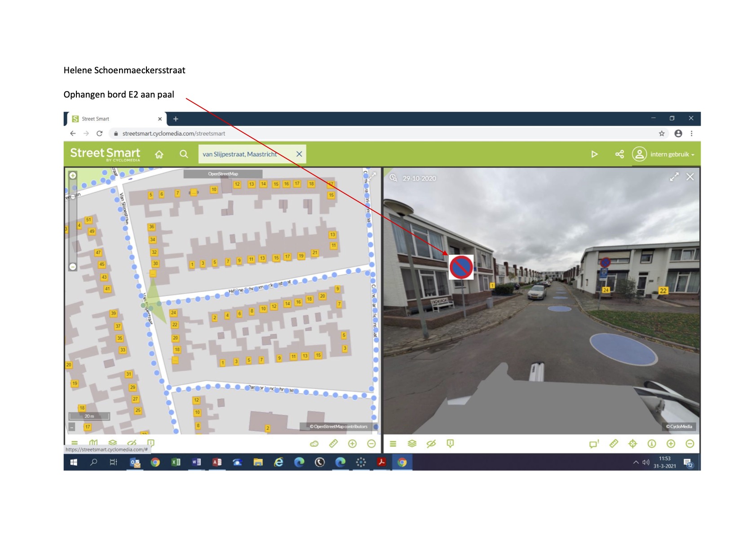This screenshot has height=535, width=756.
Task: Click the CycloMedia copyright label
Action: pos(679,427)
